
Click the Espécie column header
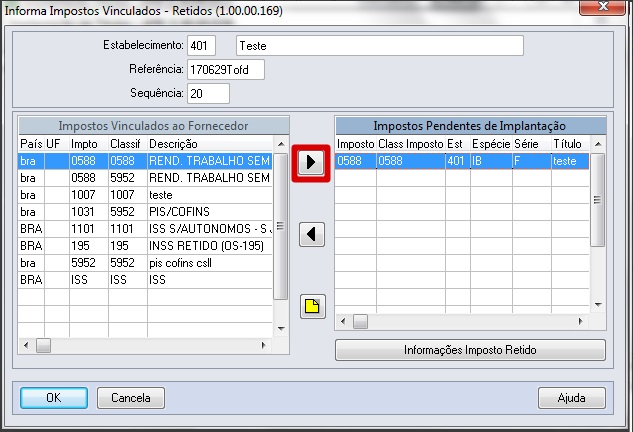click(491, 144)
